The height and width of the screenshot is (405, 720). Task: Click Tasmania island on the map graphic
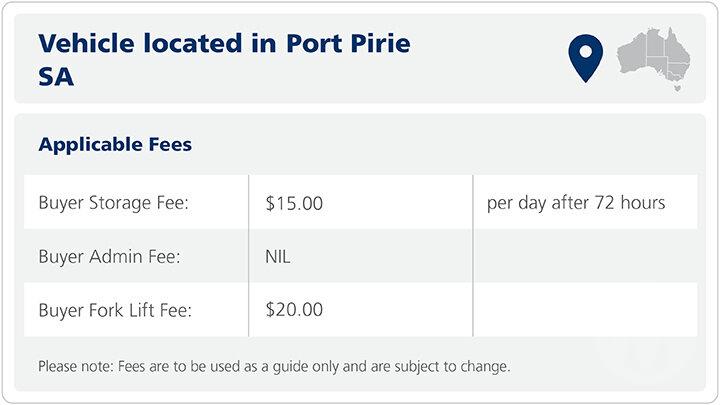pyautogui.click(x=677, y=88)
